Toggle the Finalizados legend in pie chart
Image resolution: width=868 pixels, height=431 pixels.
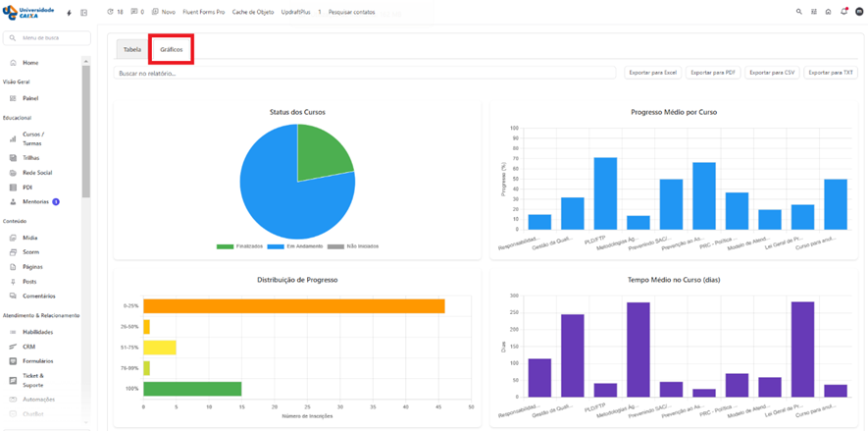click(x=240, y=245)
